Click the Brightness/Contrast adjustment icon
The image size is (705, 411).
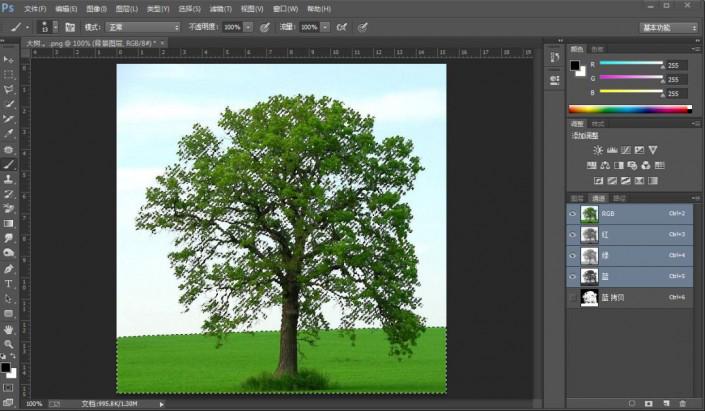598,149
